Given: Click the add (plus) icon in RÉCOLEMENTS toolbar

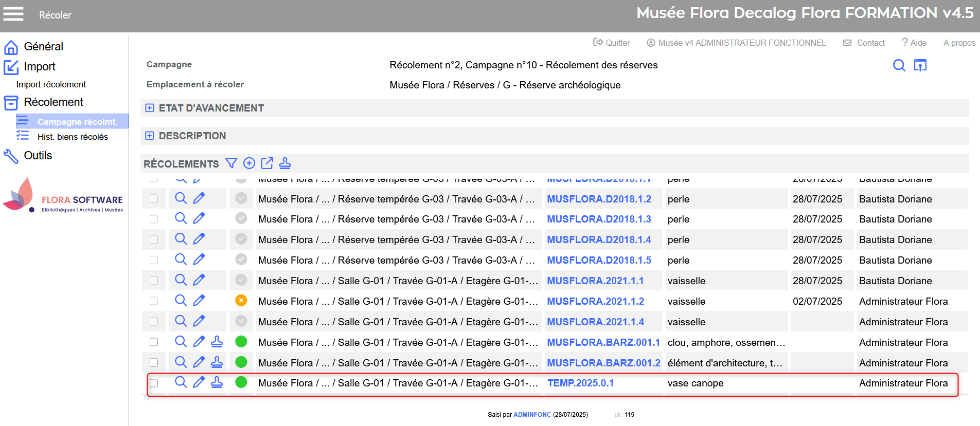Looking at the screenshot, I should point(249,163).
